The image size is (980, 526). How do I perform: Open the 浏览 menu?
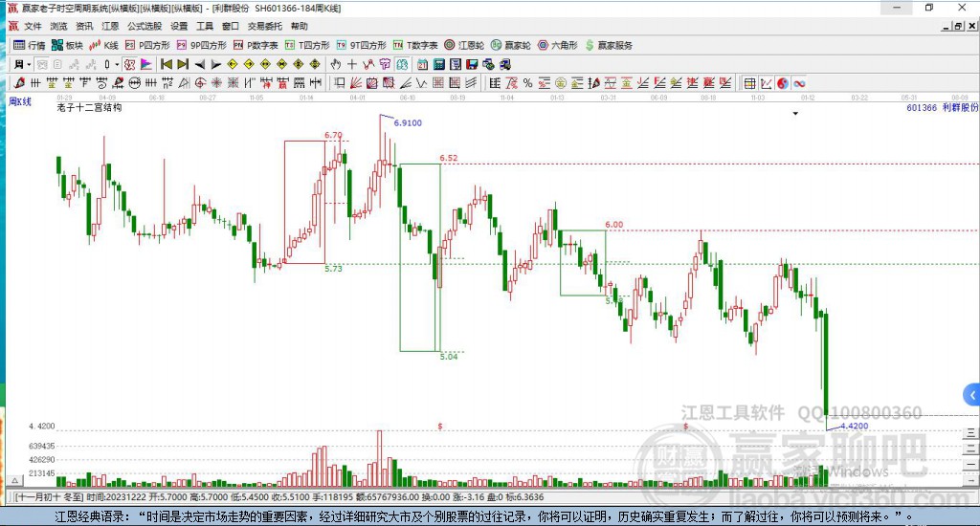pos(58,26)
